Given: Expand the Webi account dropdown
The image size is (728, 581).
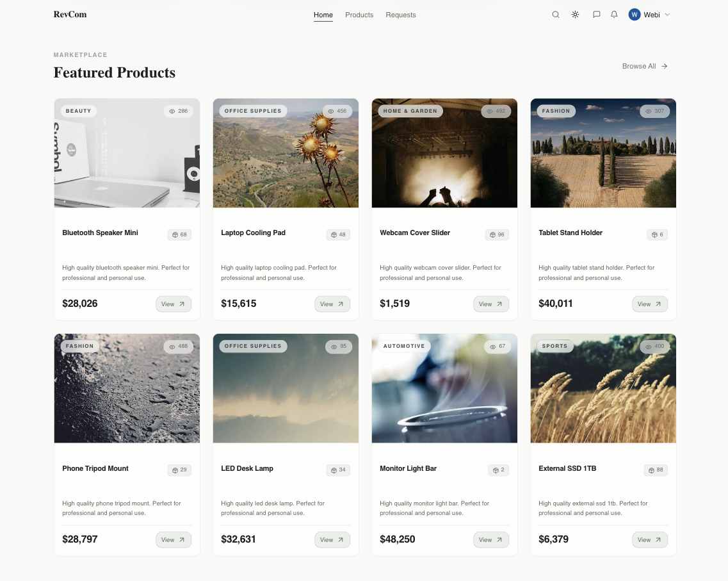Looking at the screenshot, I should 667,15.
